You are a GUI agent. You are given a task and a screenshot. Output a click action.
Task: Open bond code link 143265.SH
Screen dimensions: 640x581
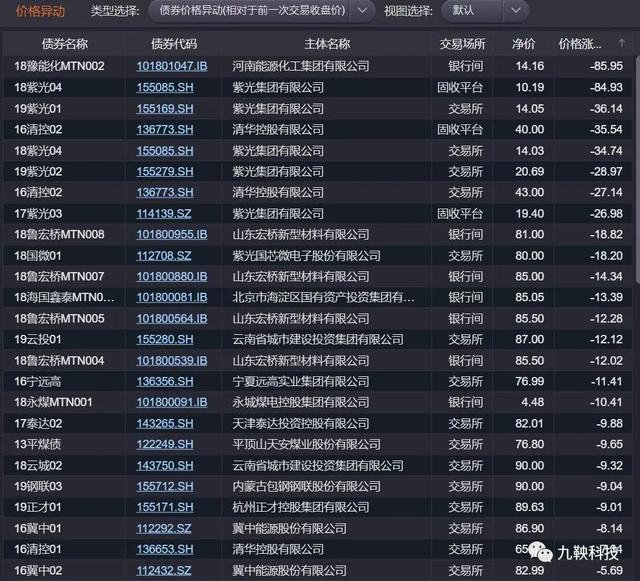pos(165,423)
